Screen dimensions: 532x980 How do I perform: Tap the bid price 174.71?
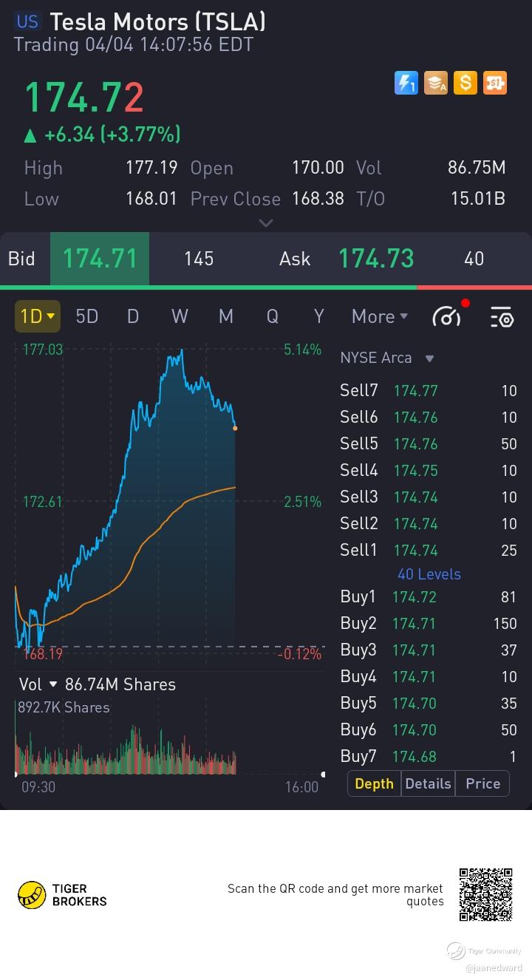[x=100, y=259]
